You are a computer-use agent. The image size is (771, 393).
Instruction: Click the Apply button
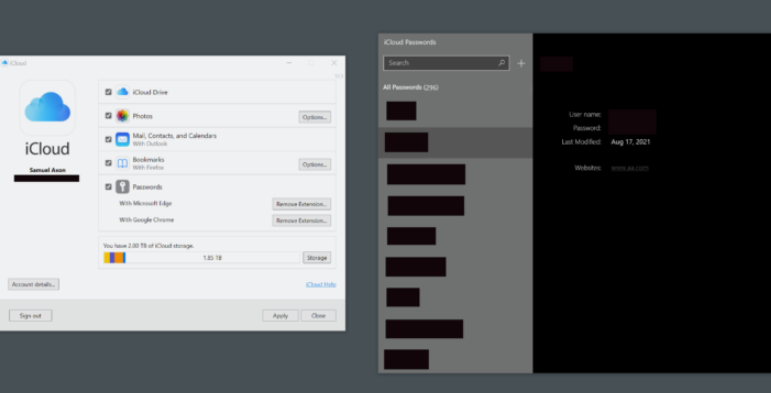click(280, 316)
